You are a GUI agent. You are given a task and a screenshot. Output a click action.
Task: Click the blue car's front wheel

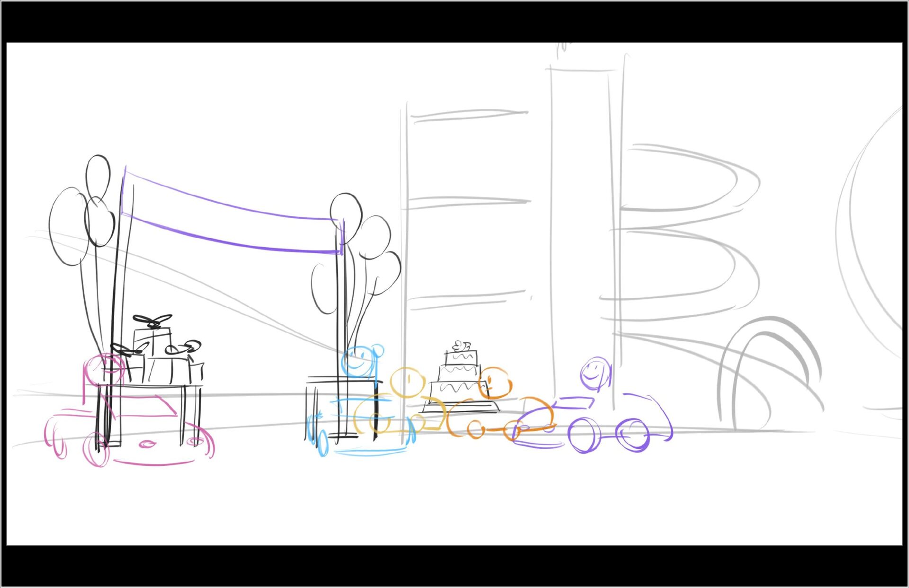click(x=323, y=443)
